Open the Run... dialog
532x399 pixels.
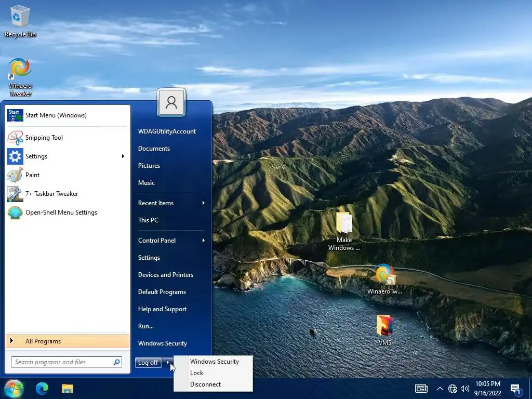click(x=146, y=326)
